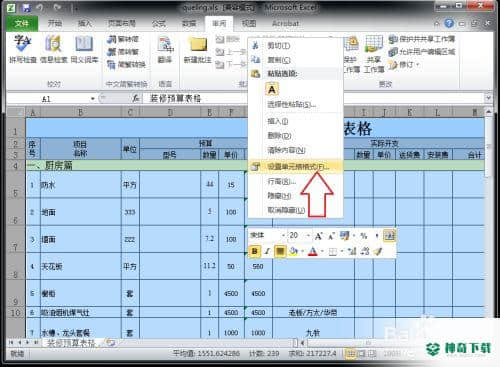This screenshot has height=367, width=500.
Task: Toggle Bold in the mini toolbar
Action: (x=255, y=251)
